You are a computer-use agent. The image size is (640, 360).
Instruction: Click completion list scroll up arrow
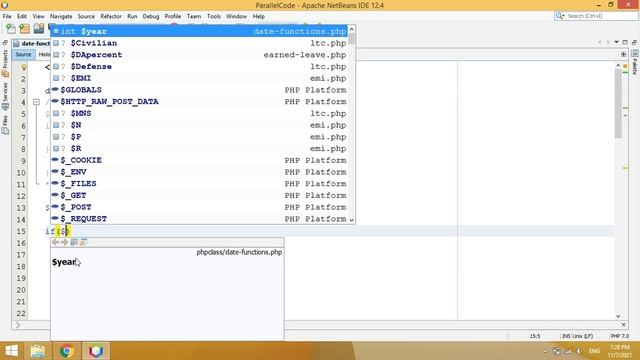(351, 29)
